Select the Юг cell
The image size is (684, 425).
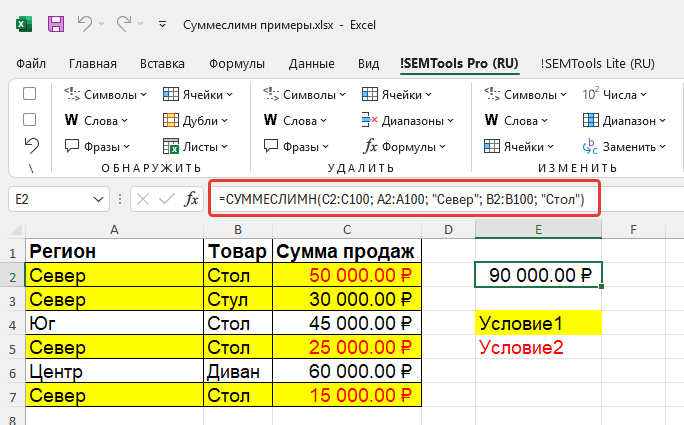(x=114, y=323)
